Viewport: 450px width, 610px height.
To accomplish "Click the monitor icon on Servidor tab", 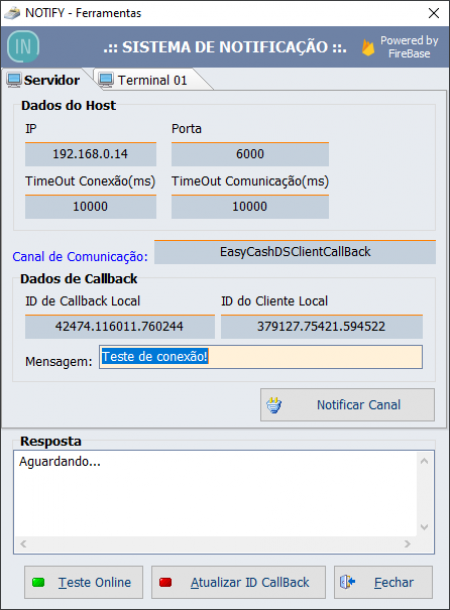I will click(14, 80).
